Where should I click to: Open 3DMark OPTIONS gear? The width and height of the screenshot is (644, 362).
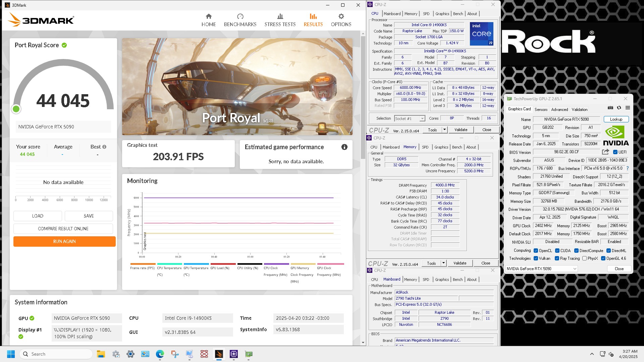tap(341, 20)
